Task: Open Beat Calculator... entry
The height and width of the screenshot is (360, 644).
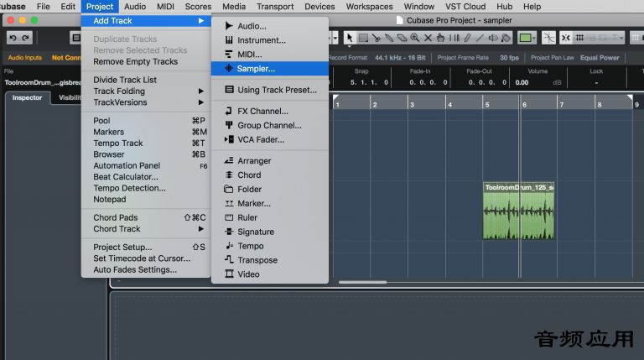Action: pyautogui.click(x=146, y=177)
